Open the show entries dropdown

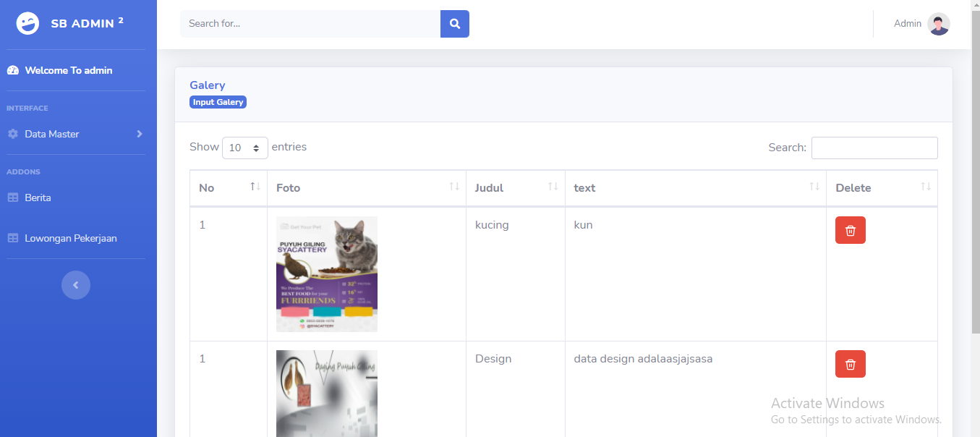245,148
